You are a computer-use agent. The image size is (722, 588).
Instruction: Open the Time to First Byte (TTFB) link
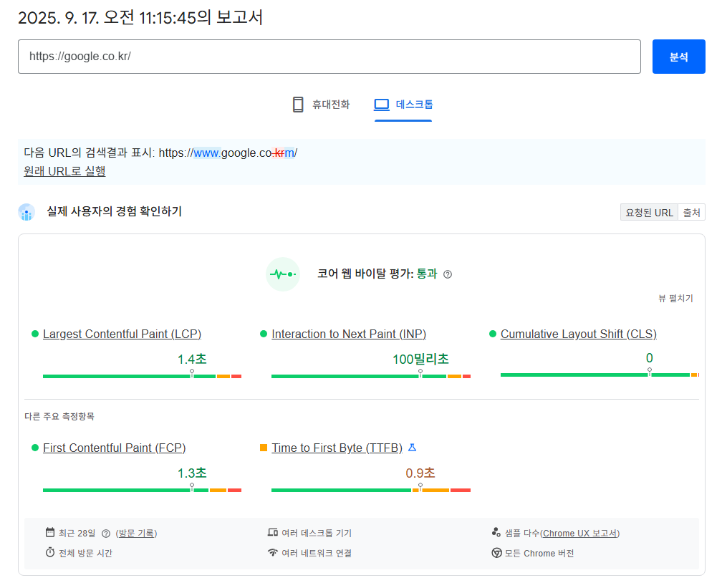click(337, 448)
